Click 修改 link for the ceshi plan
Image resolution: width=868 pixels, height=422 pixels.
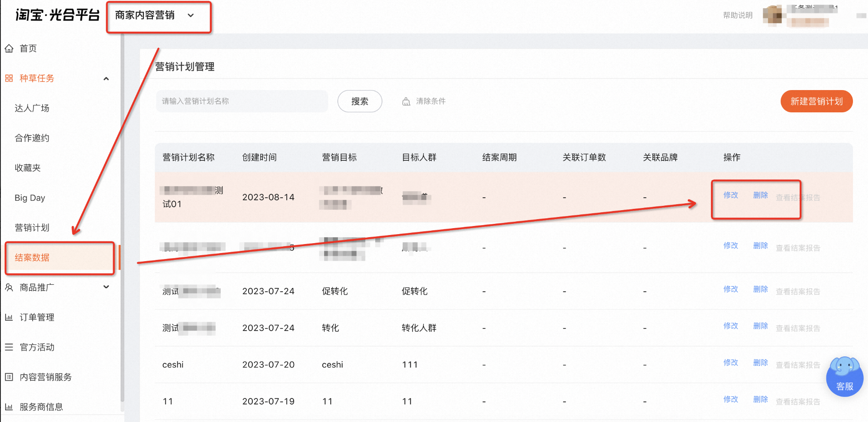(731, 362)
